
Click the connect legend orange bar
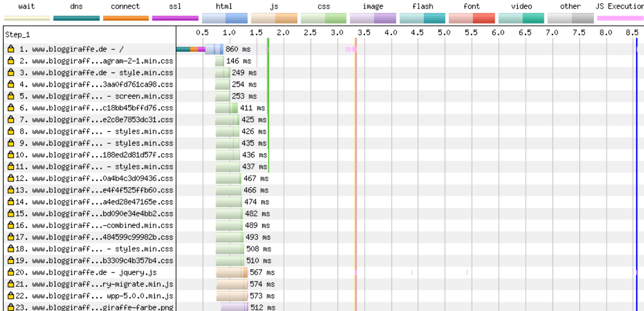point(125,18)
